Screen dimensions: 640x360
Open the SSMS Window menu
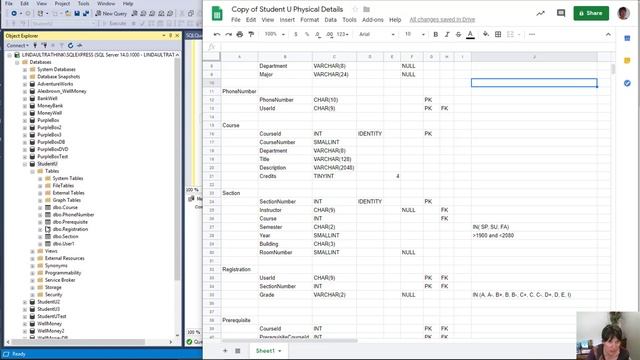[106, 3]
